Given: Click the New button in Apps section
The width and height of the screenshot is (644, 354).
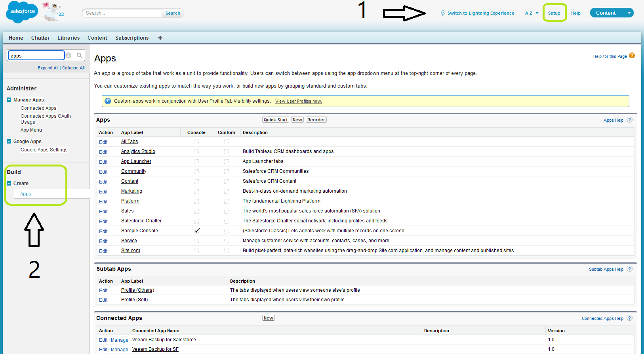Looking at the screenshot, I should [x=297, y=120].
